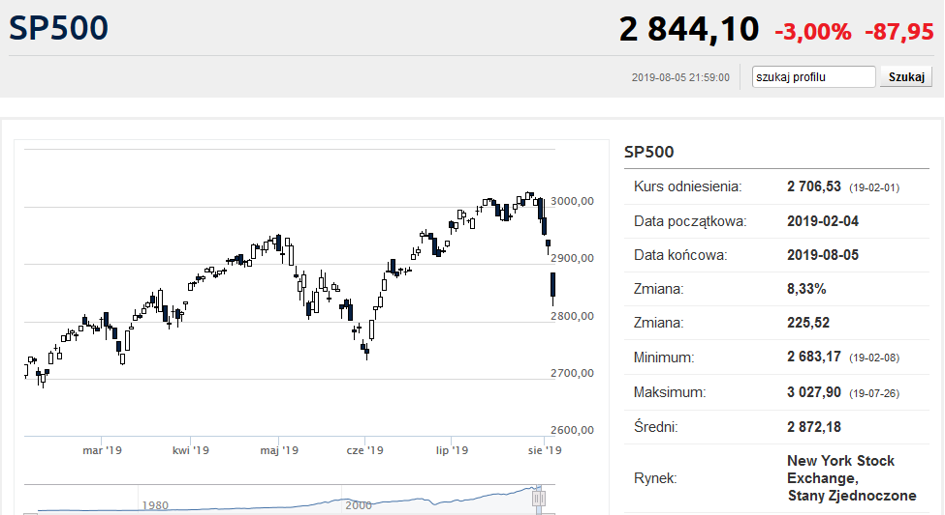The image size is (945, 515).
Task: Click the Minimum value 2 683,17
Action: [x=817, y=357]
